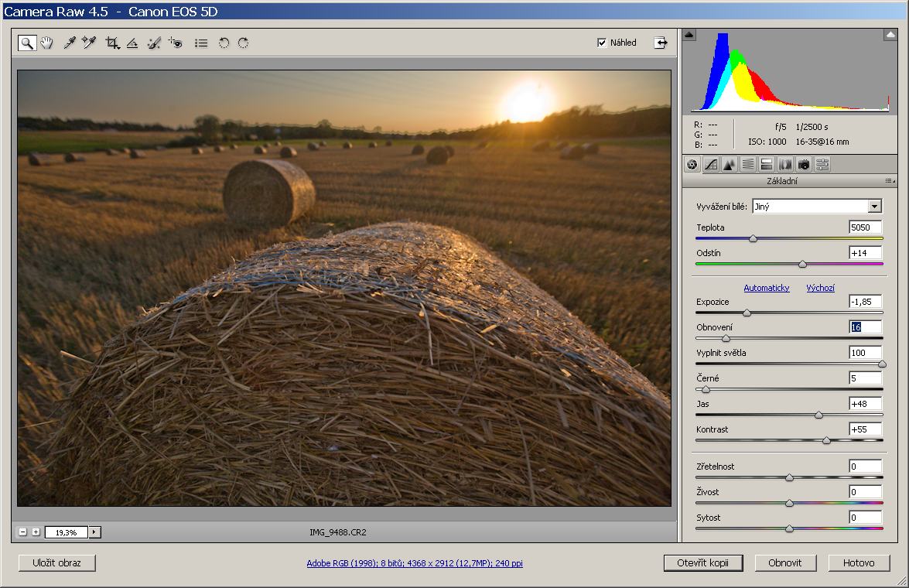Toggle full screen mode icon
The height and width of the screenshot is (588, 909).
(660, 43)
